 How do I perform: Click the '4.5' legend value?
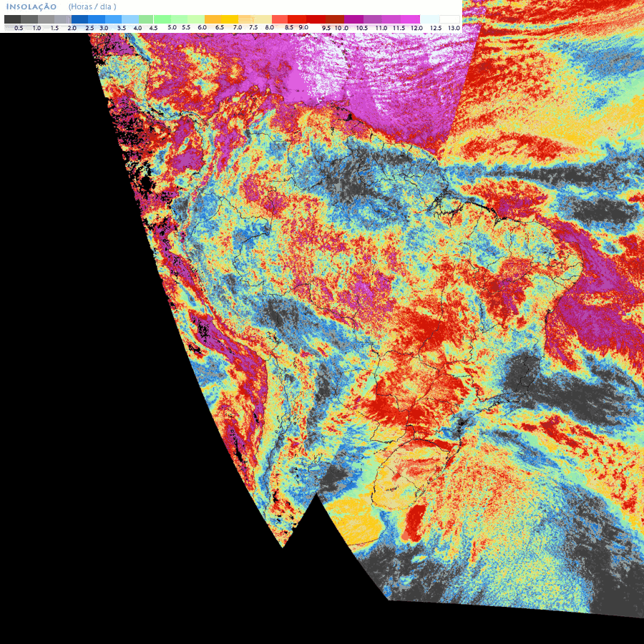click(154, 29)
